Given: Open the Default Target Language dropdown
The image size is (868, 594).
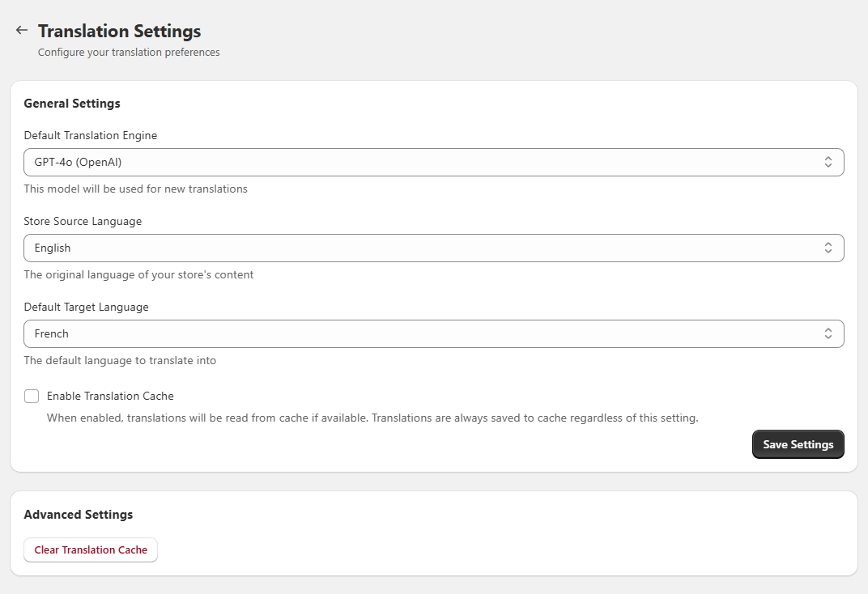Looking at the screenshot, I should [x=433, y=333].
